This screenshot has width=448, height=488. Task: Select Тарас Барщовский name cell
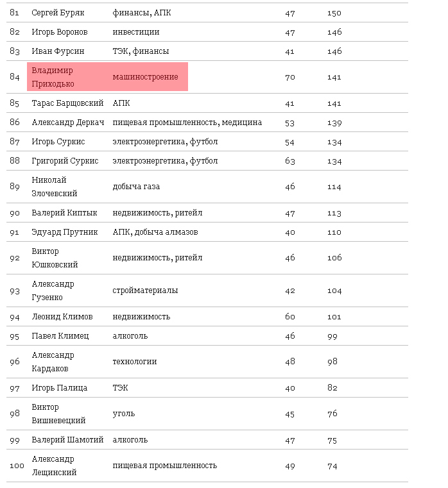click(x=67, y=103)
